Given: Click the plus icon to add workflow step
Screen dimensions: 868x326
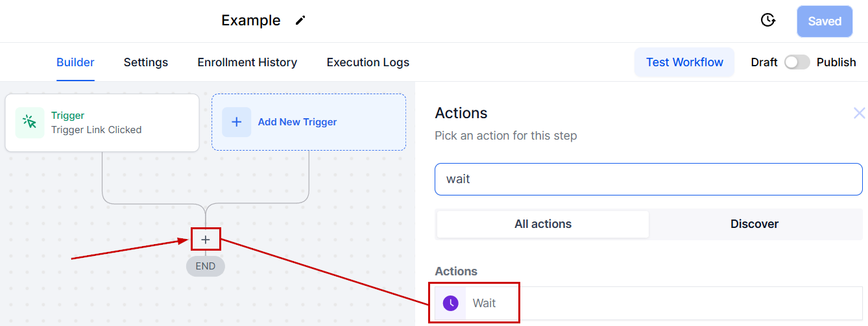Looking at the screenshot, I should [206, 240].
